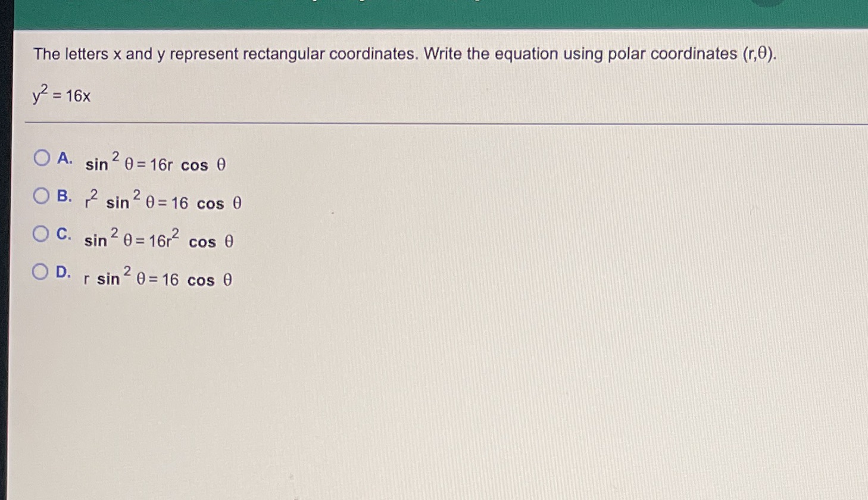This screenshot has width=868, height=500.
Task: Click the bold letter A label
Action: (x=64, y=158)
